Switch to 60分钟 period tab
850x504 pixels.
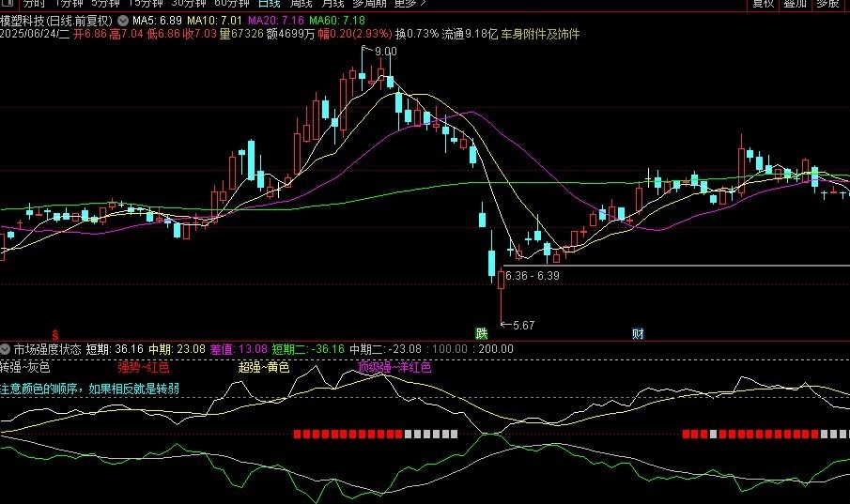tap(232, 3)
